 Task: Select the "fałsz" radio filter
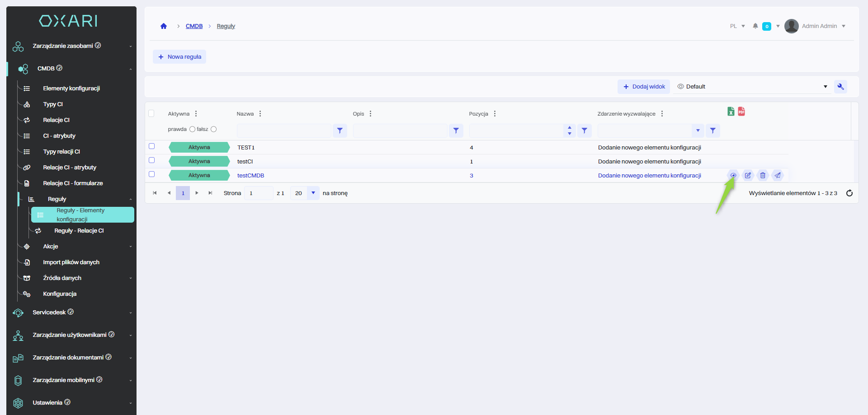(214, 129)
